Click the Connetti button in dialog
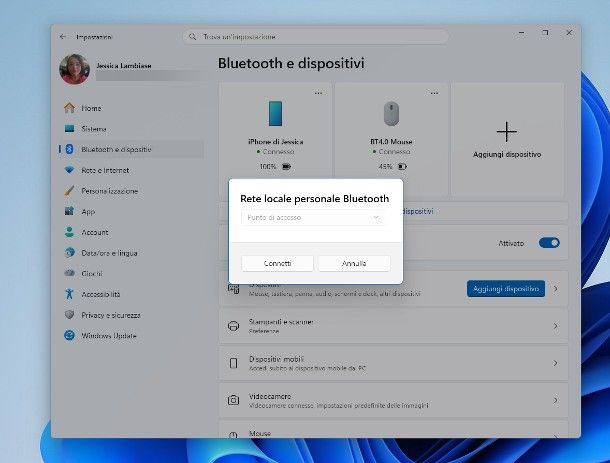 tap(277, 263)
